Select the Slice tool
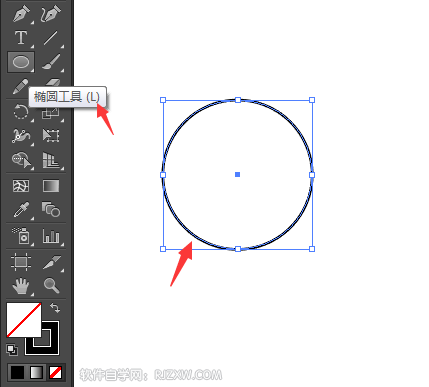Image resolution: width=429 pixels, height=387 pixels. click(51, 262)
